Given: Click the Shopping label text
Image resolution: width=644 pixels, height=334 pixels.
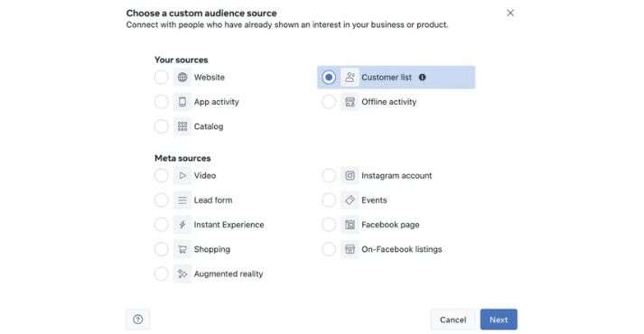Looking at the screenshot, I should [212, 249].
